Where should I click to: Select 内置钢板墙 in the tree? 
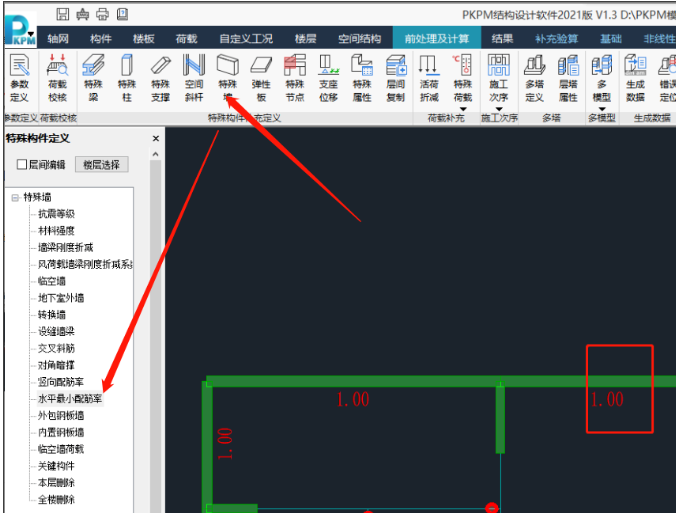(61, 432)
